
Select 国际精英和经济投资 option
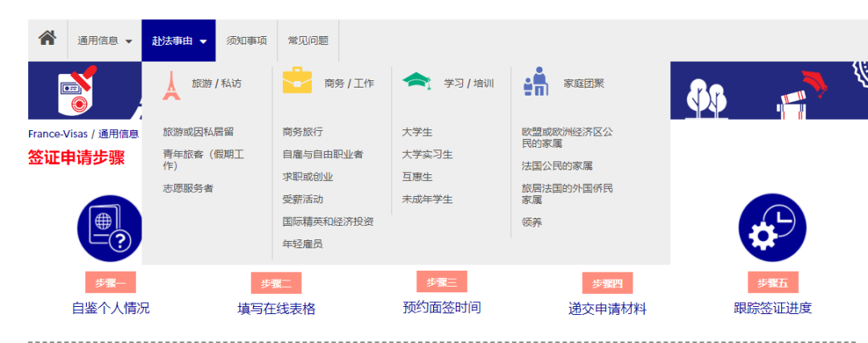pyautogui.click(x=328, y=222)
